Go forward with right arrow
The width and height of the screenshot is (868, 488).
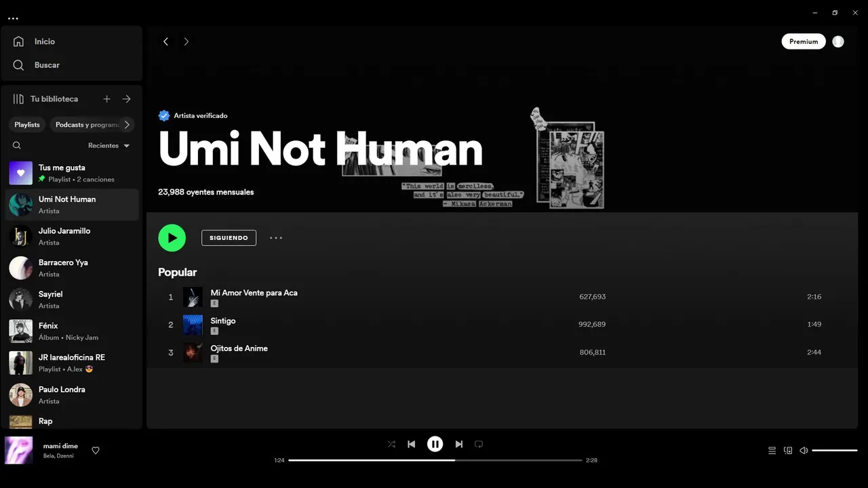coord(186,41)
